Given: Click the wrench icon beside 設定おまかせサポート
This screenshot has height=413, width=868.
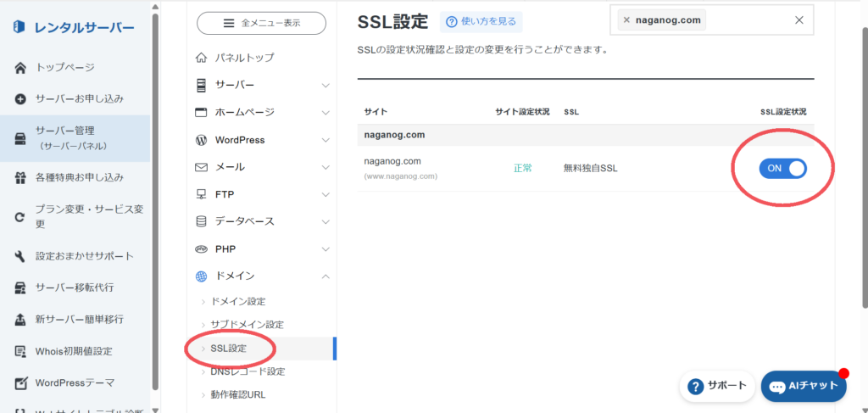Looking at the screenshot, I should click(x=20, y=256).
